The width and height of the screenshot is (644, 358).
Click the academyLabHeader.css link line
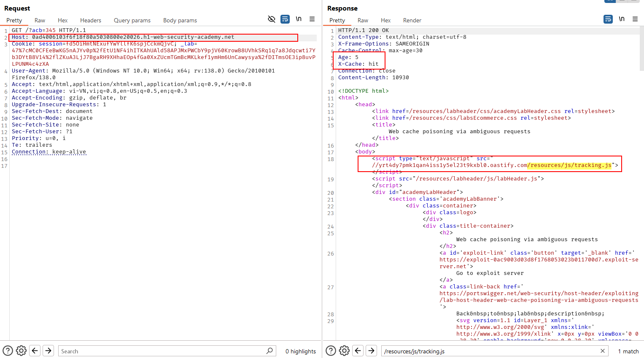coord(493,111)
